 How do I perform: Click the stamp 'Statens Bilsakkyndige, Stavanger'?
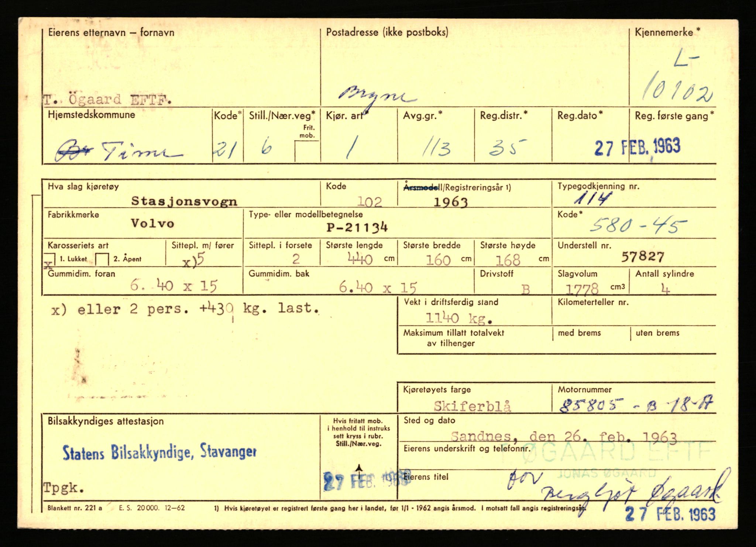pos(159,452)
